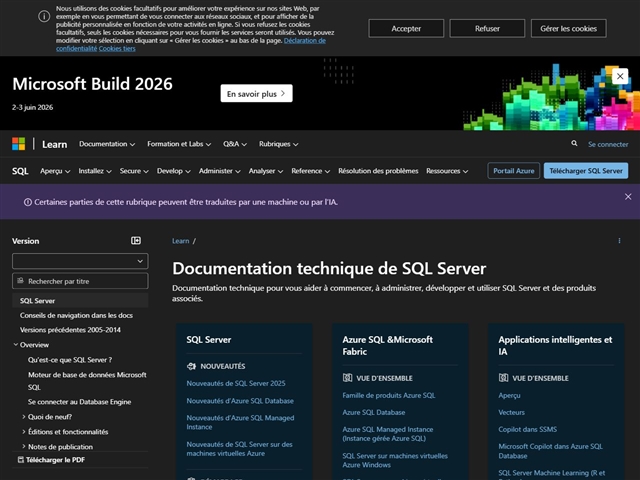Open Microsoft Copilot dans Azure SQL Database
The height and width of the screenshot is (480, 640).
[x=550, y=451]
